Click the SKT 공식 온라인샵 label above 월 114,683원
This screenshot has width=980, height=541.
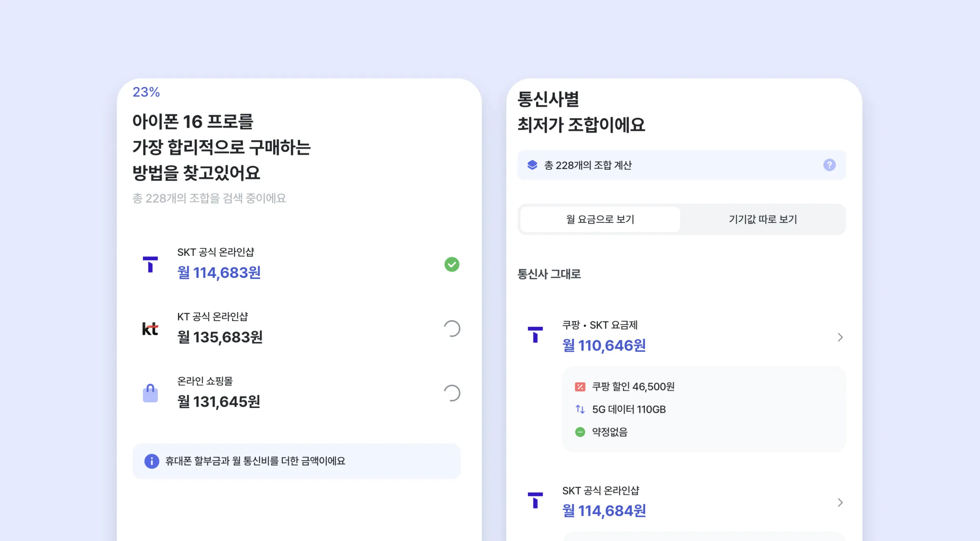tap(216, 252)
